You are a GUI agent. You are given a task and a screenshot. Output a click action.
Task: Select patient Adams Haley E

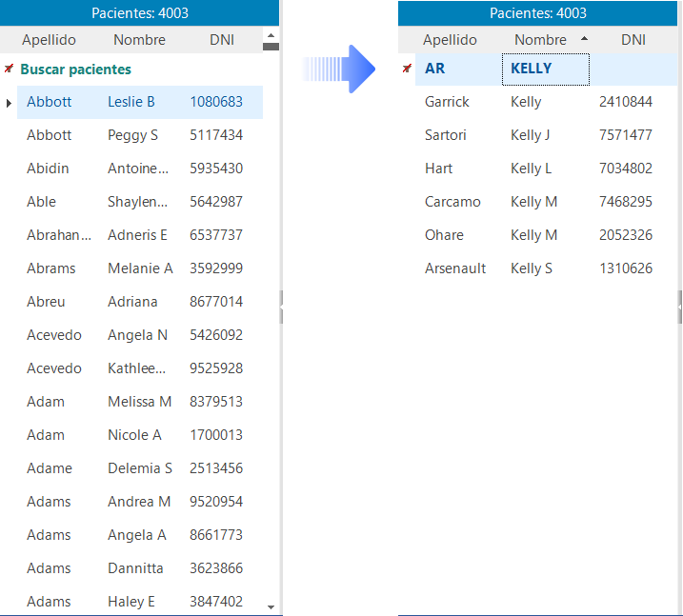click(140, 601)
